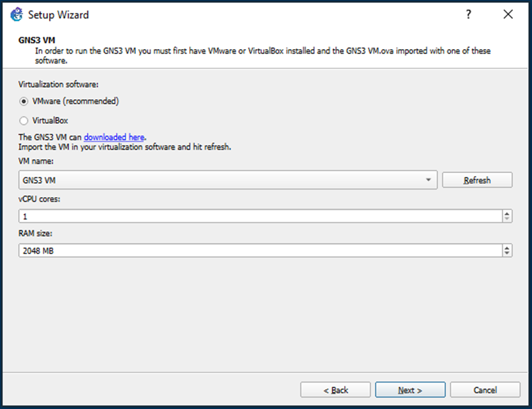Open the GNS3 VM name combo box
532x409 pixels.
click(228, 180)
